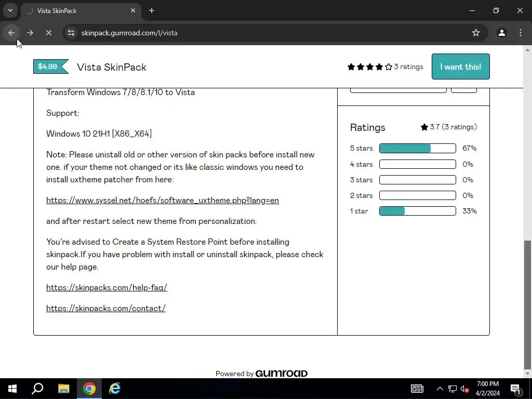532x399 pixels.
Task: Show hidden system tray icons
Action: coord(440,389)
